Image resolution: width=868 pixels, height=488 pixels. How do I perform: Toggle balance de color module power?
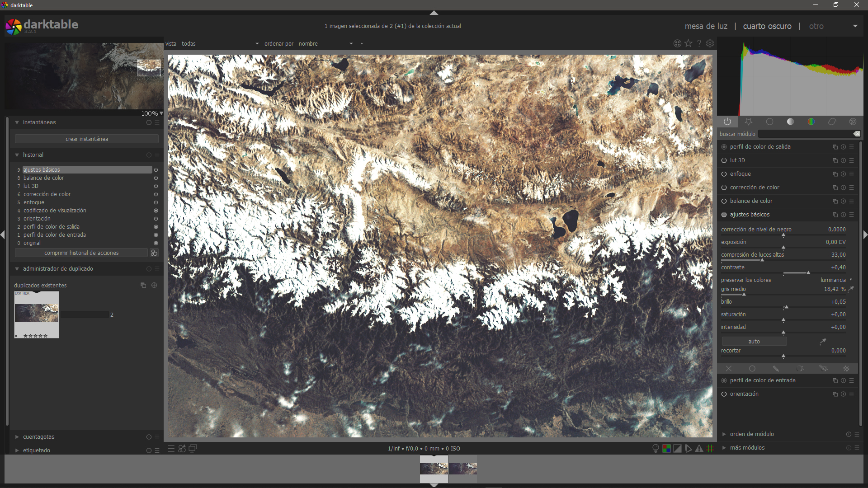click(724, 201)
